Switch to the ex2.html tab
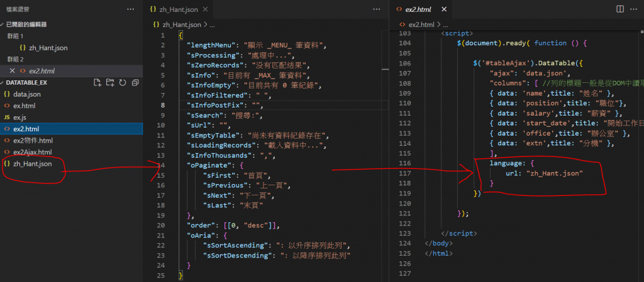Viewport: 644px width, 282px height. (418, 9)
